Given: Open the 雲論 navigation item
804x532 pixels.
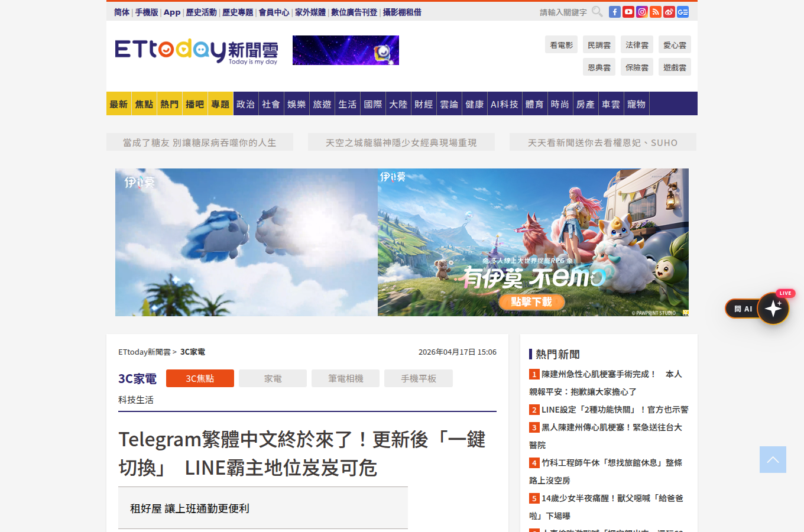Looking at the screenshot, I should pos(449,104).
